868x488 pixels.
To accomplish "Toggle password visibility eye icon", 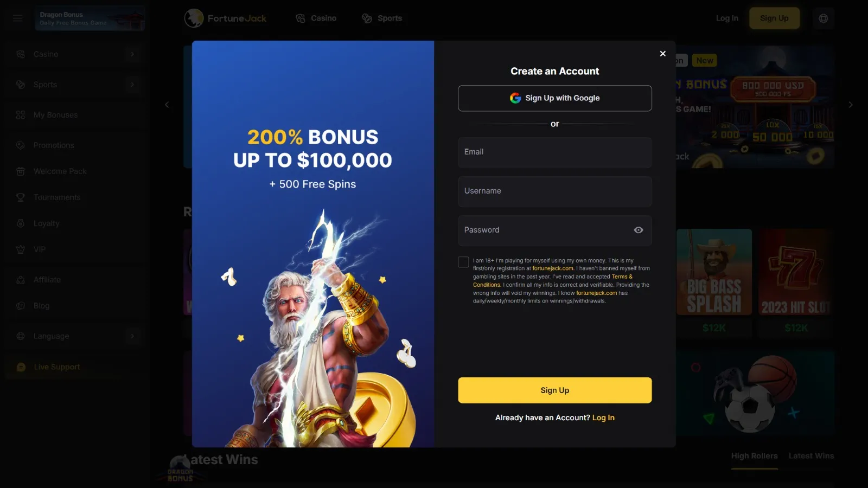I will click(x=639, y=230).
